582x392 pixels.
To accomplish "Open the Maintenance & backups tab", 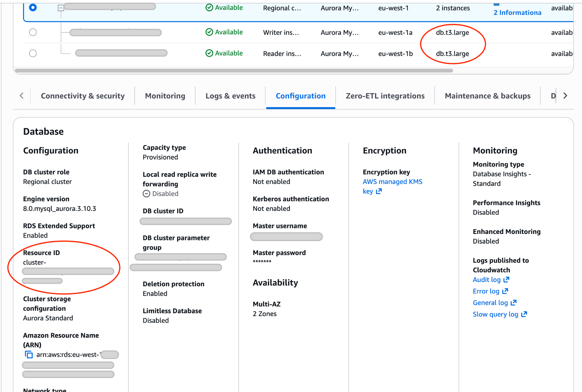I will (487, 96).
